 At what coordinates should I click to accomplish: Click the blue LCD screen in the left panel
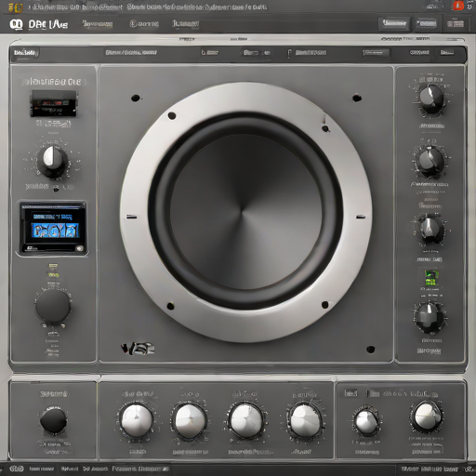pos(53,228)
